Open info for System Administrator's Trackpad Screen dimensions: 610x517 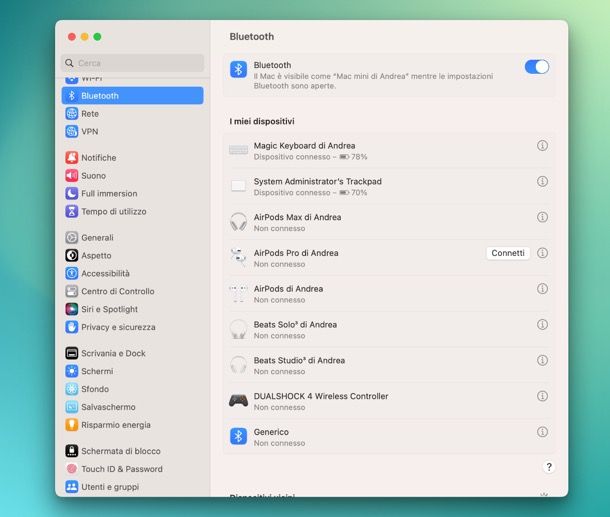click(x=542, y=181)
